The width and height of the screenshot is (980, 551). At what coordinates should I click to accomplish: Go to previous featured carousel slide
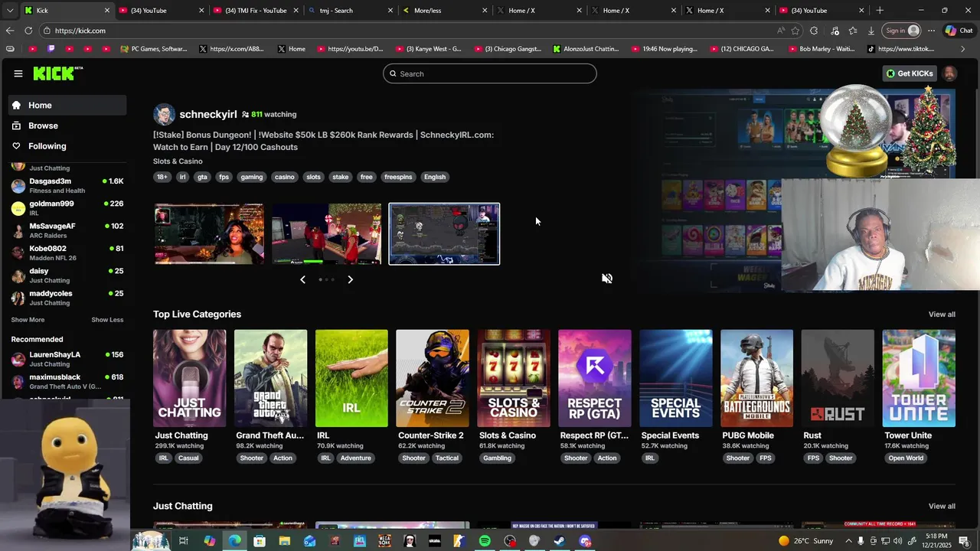tap(302, 279)
